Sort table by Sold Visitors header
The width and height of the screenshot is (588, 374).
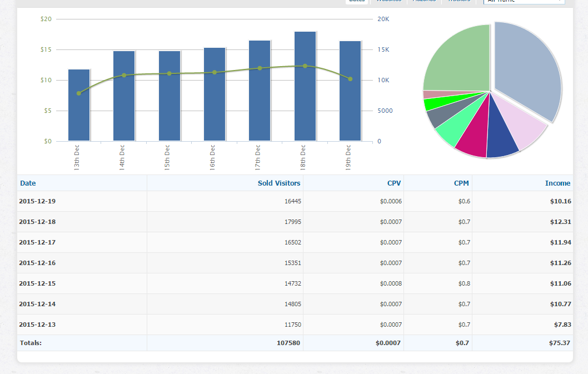point(278,183)
